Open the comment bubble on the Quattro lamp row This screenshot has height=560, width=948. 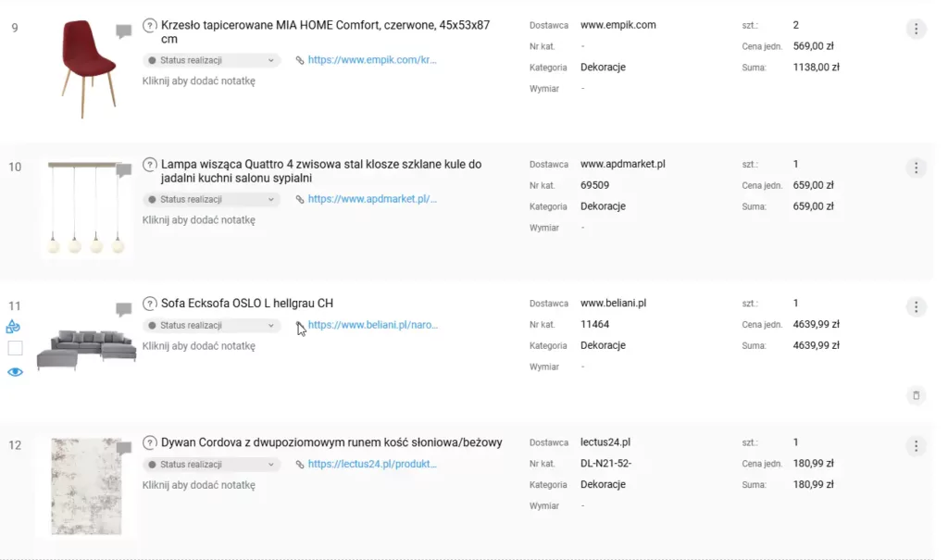[123, 170]
